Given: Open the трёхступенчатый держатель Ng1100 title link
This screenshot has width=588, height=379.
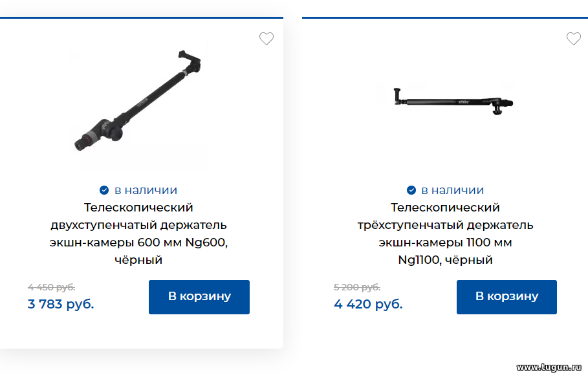Looking at the screenshot, I should [445, 233].
